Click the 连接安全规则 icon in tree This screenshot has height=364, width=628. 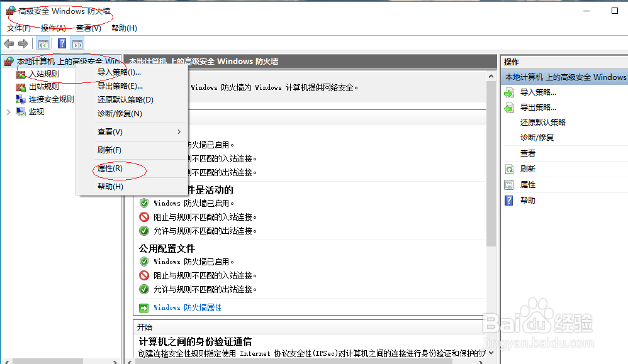click(21, 99)
